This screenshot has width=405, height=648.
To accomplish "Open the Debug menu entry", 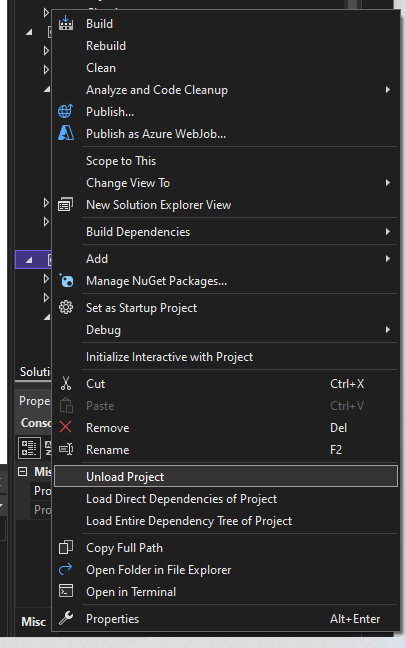I will coord(226,330).
